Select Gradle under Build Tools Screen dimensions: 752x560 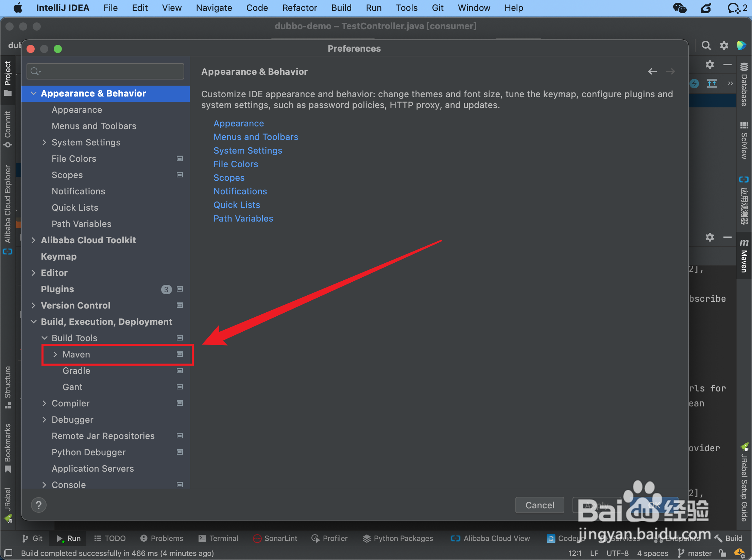pyautogui.click(x=76, y=371)
